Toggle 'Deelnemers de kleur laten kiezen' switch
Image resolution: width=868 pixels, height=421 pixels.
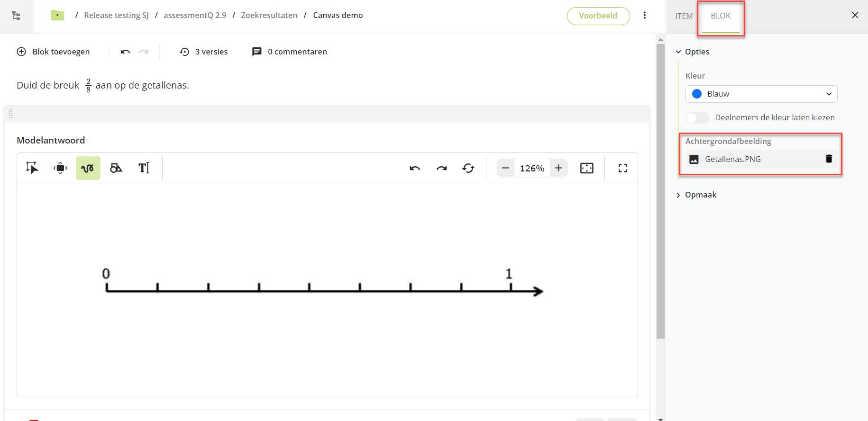click(x=697, y=117)
